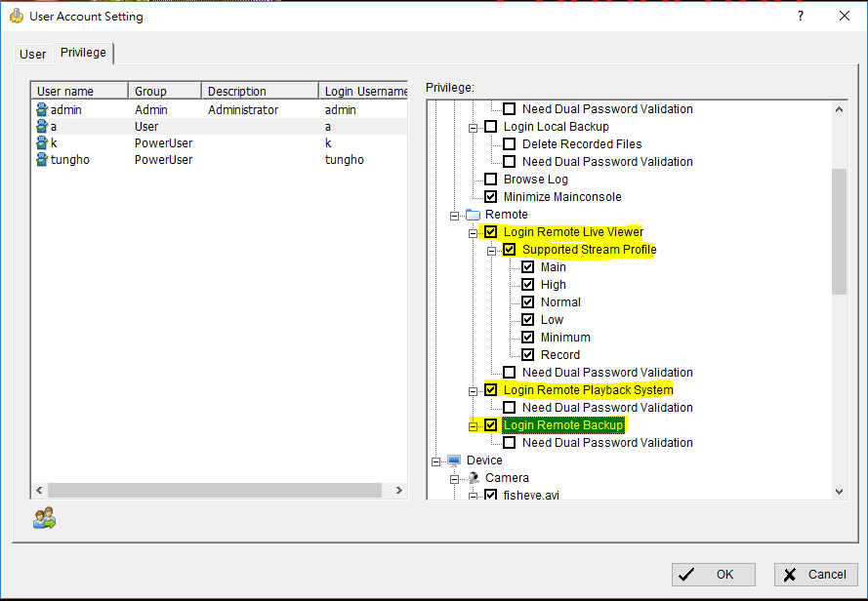The image size is (868, 601).
Task: Click the group assignment icon below user list
Action: point(44,519)
